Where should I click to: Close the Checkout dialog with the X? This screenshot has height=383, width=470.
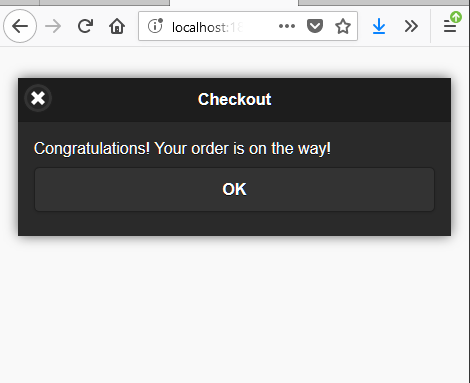coord(38,98)
